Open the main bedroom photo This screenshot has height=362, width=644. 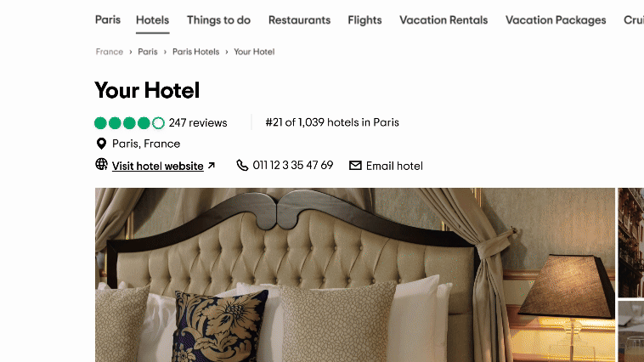tap(355, 274)
